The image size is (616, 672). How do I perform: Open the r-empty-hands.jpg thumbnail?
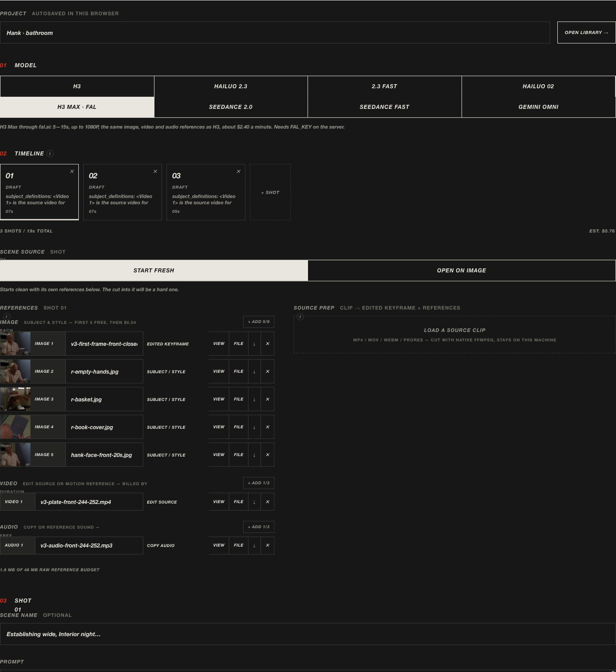[15, 371]
